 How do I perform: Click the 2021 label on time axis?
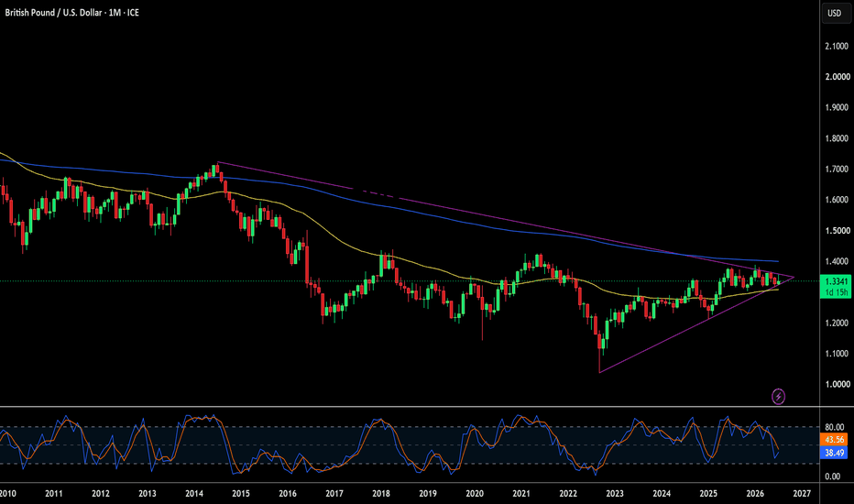pyautogui.click(x=521, y=494)
